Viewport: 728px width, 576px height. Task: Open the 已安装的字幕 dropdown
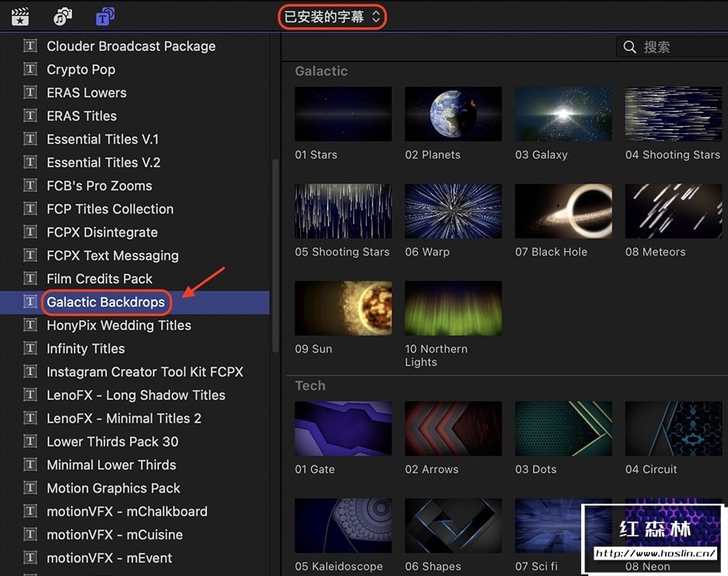(333, 17)
